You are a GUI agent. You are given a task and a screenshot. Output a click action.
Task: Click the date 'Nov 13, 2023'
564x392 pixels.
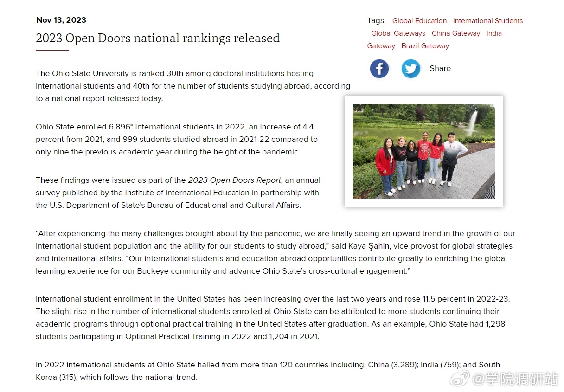[x=61, y=20]
